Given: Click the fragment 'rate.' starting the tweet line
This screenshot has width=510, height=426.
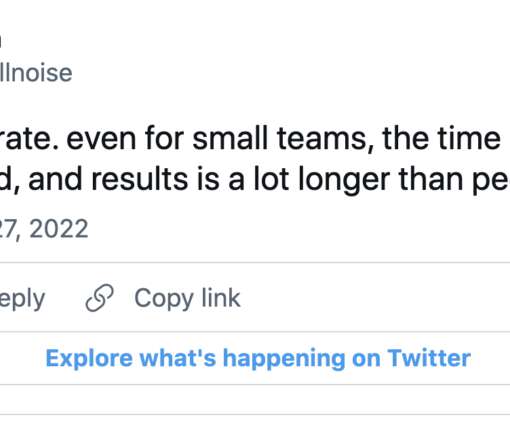Looking at the screenshot, I should point(30,139).
